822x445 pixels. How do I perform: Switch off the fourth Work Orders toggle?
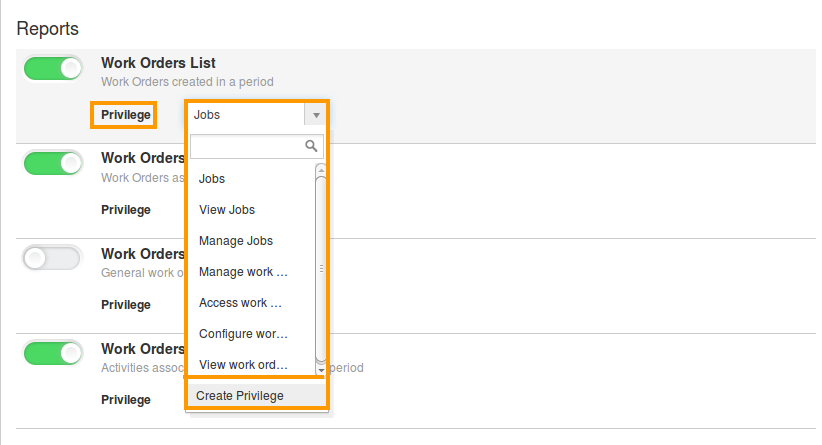coord(53,353)
